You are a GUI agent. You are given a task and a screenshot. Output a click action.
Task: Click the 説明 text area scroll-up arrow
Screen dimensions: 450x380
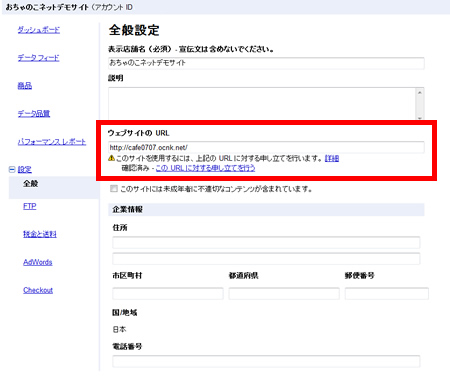420,93
